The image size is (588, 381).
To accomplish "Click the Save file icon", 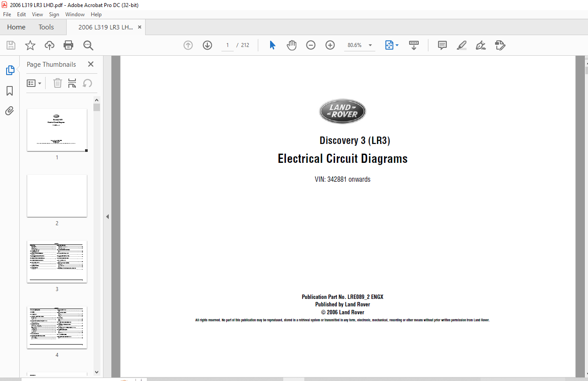I will click(11, 45).
